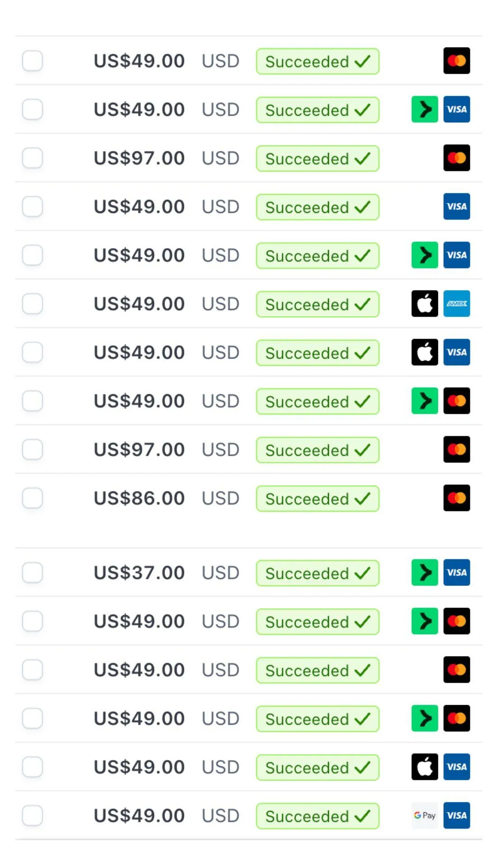Click the Visa icon beside Google Pay
The width and height of the screenshot is (488, 868).
[456, 816]
